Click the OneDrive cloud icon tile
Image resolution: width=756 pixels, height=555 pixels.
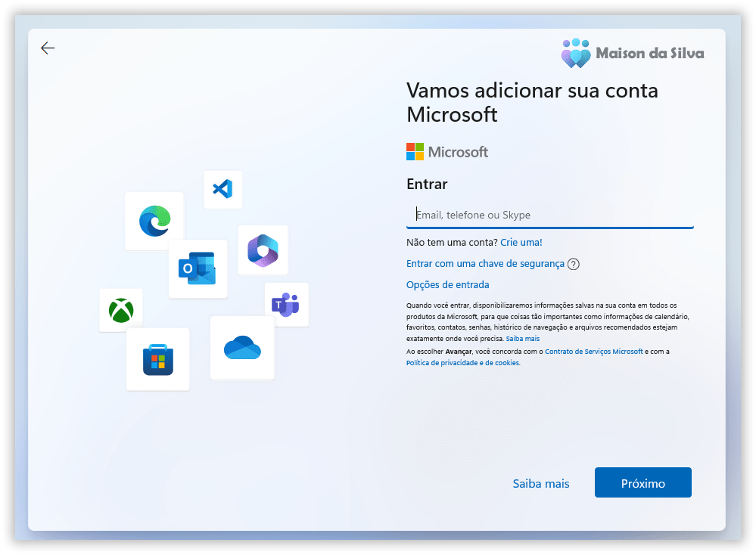point(242,348)
